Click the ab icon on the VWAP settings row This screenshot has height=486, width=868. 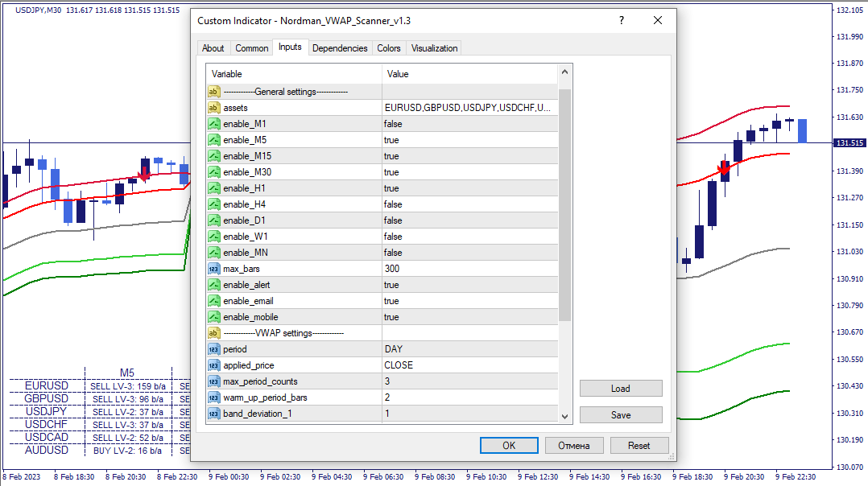pos(213,332)
